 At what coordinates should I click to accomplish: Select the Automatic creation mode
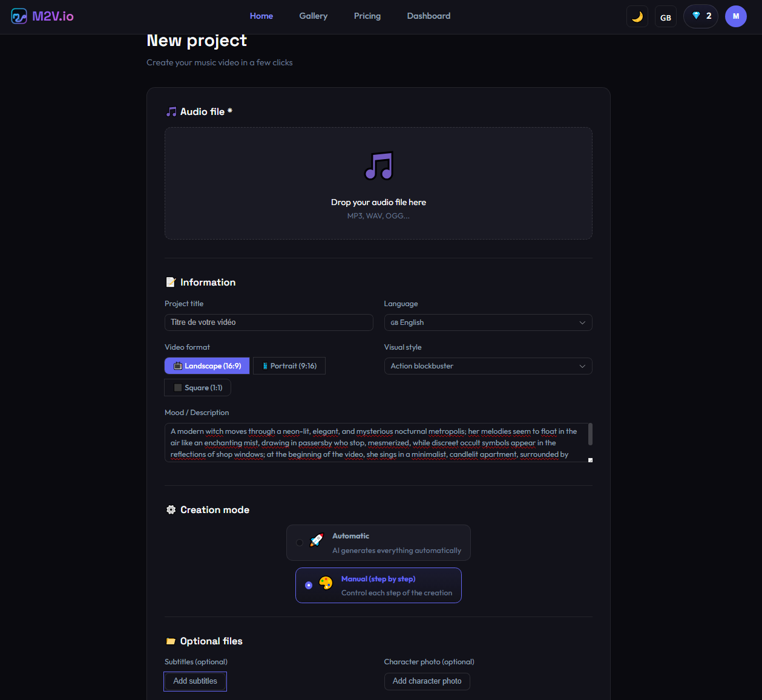pyautogui.click(x=378, y=543)
